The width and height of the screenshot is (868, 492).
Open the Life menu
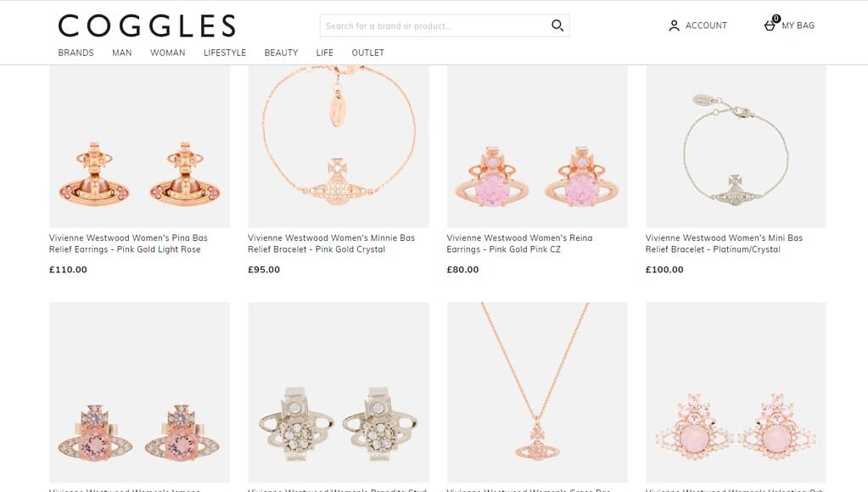coord(324,53)
